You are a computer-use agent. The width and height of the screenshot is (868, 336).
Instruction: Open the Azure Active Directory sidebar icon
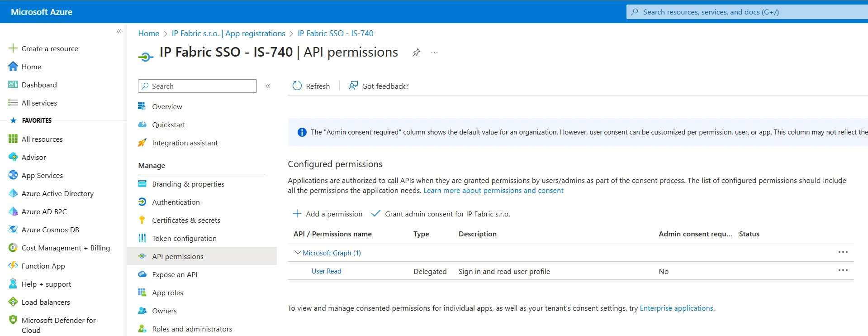coord(13,193)
